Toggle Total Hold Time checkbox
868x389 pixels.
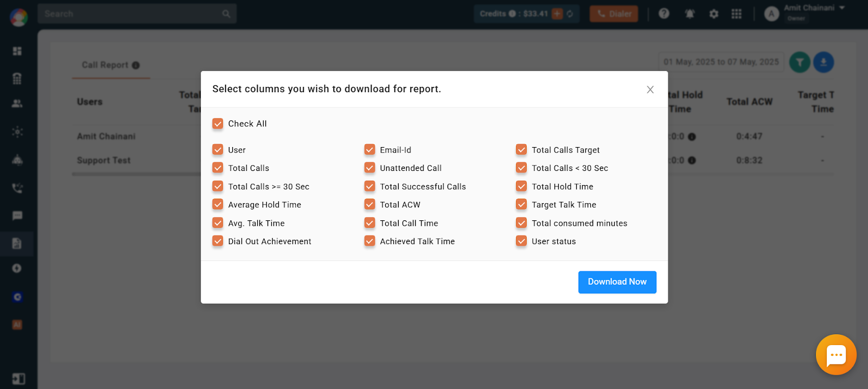click(x=521, y=187)
